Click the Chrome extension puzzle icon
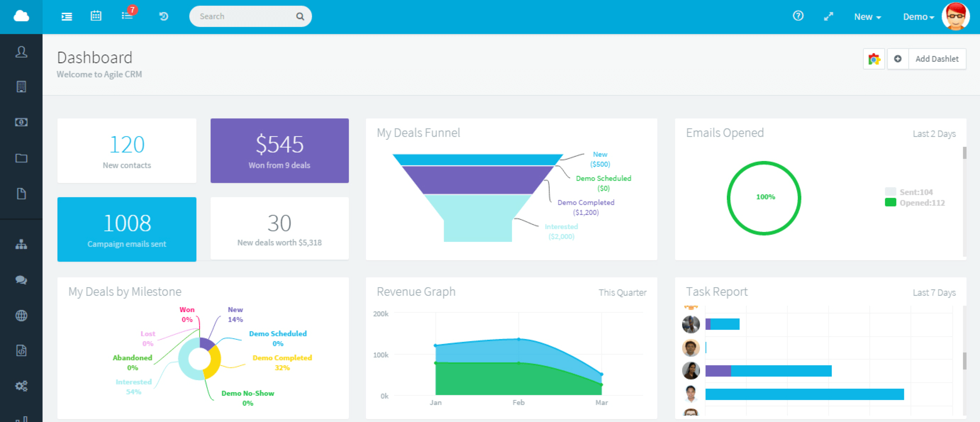 [x=874, y=59]
